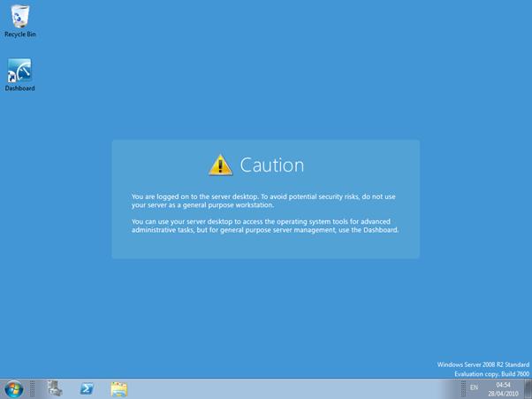This screenshot has height=399, width=532.
Task: Select the Recycle Bin desktop icon
Action: pyautogui.click(x=20, y=21)
